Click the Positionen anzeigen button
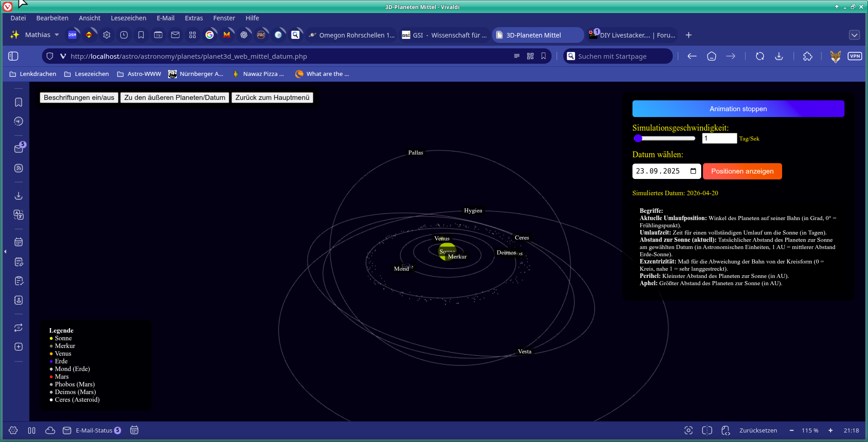868x442 pixels. coord(742,171)
